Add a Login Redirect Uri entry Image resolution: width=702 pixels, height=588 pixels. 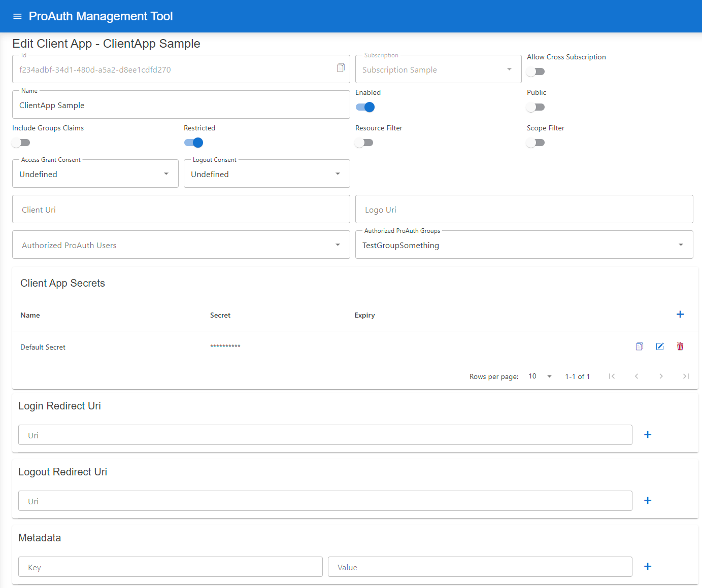click(x=648, y=434)
